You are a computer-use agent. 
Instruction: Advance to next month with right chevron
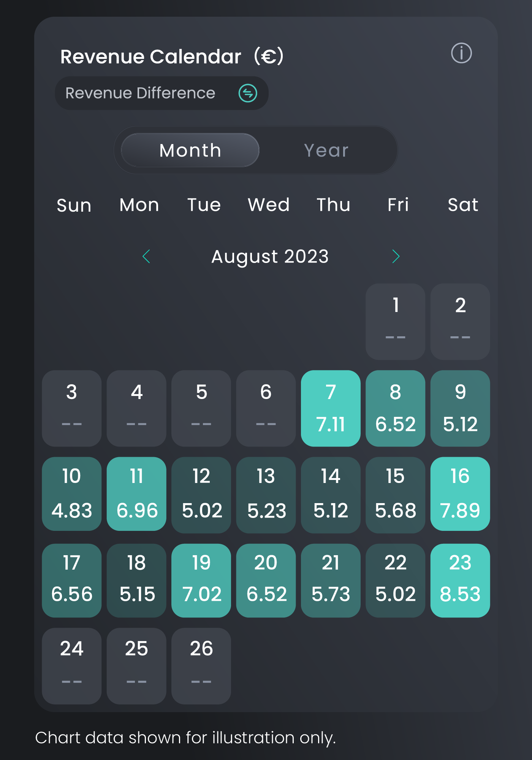click(x=396, y=256)
